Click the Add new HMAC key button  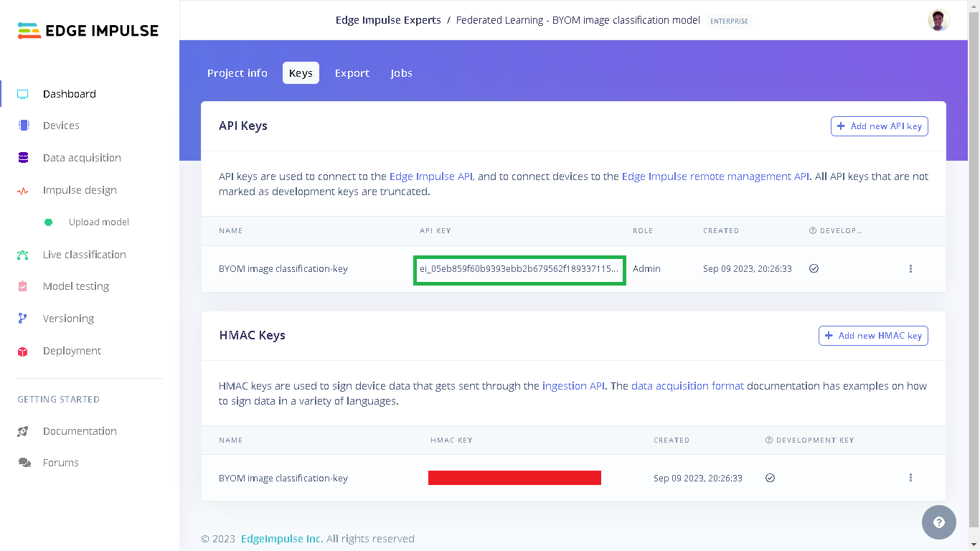873,336
